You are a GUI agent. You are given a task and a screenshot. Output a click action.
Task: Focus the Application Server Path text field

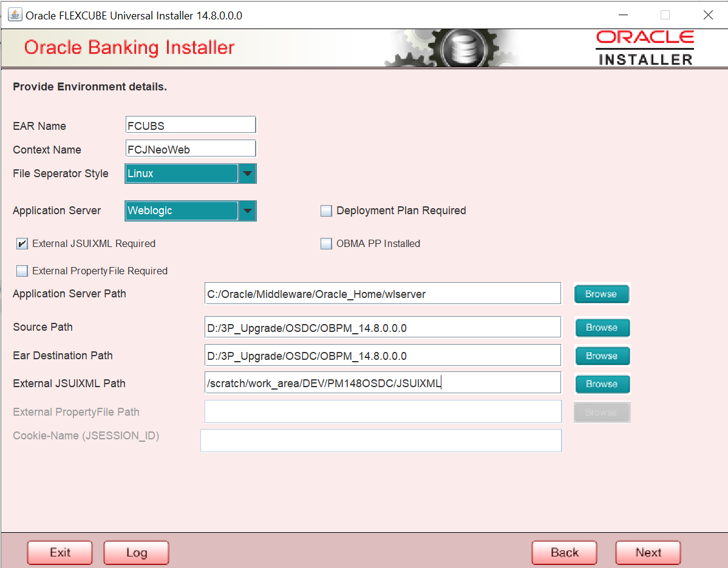(x=383, y=294)
